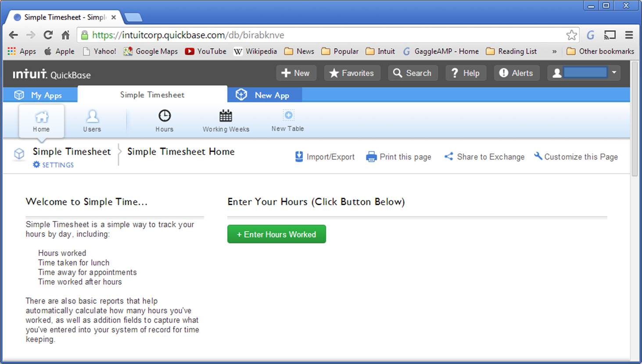Open the Wikipedia bookmark
Screen dimensions: 642x364
[255, 51]
